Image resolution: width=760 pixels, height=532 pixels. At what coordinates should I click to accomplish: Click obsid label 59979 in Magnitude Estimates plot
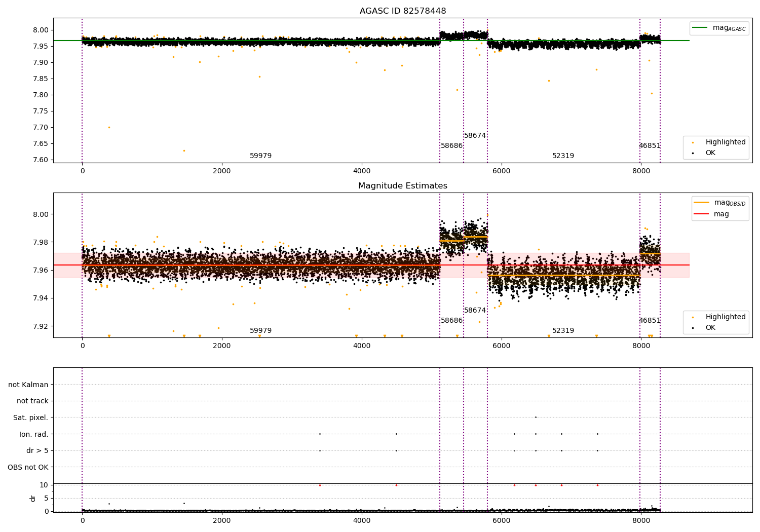(x=260, y=331)
